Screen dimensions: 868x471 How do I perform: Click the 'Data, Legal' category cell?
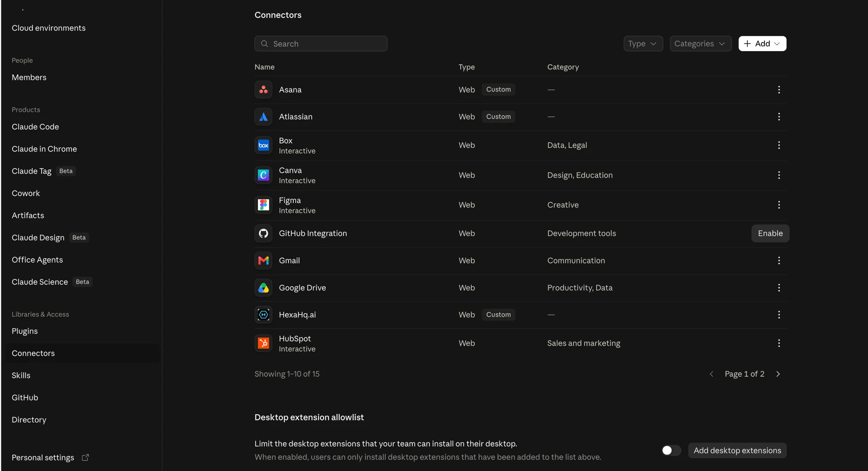coord(567,145)
